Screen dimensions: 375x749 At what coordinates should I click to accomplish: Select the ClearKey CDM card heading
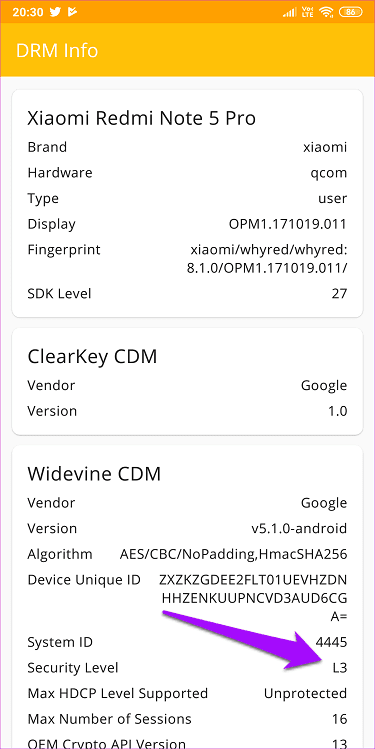(x=92, y=356)
